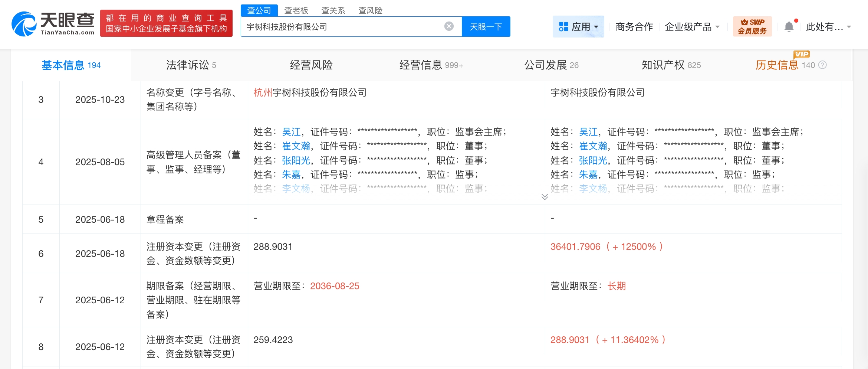Click the date 2025-08-05
The image size is (868, 369).
coord(100,162)
